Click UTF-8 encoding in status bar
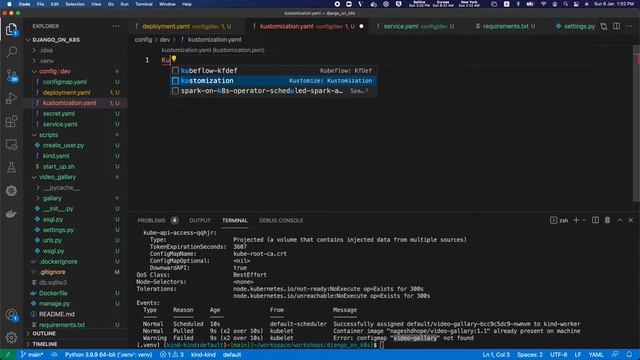Screen dimensions: 640x360 (558, 354)
